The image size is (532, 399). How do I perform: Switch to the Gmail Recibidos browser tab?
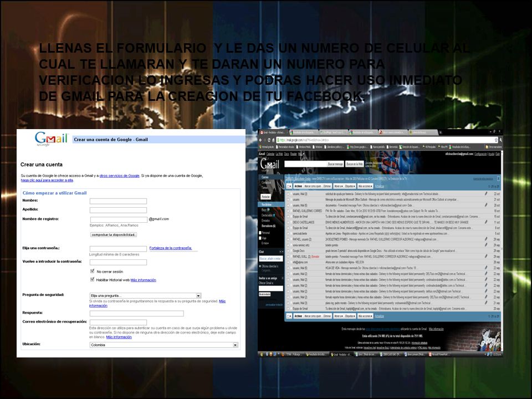point(273,132)
